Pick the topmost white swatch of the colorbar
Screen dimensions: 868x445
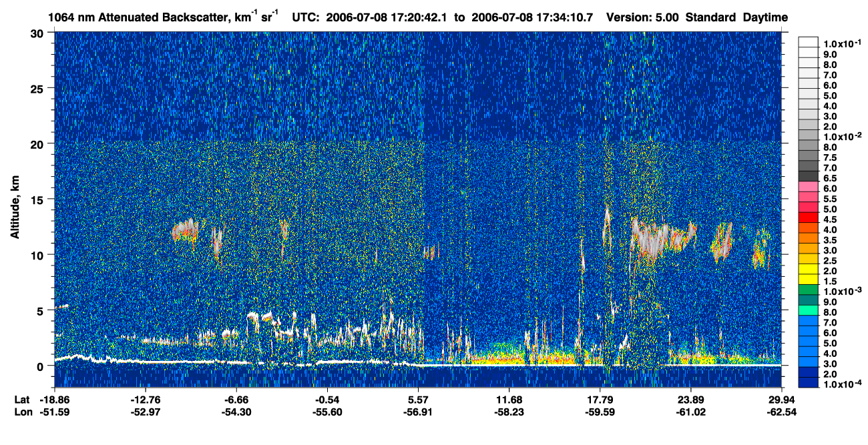pos(808,41)
